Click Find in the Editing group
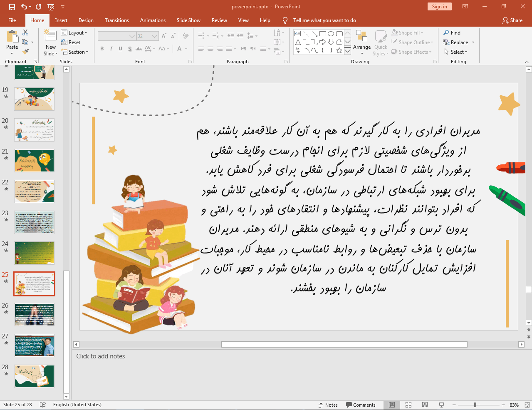The width and height of the screenshot is (532, 410). click(455, 32)
